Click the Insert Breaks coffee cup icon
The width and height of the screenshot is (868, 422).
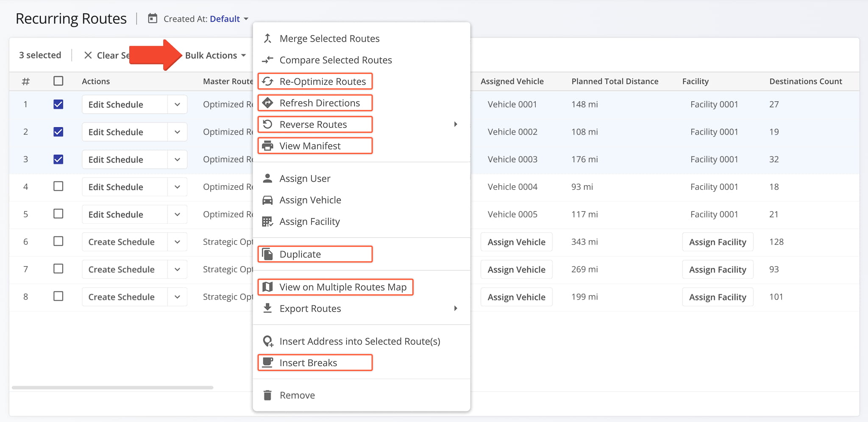(268, 362)
